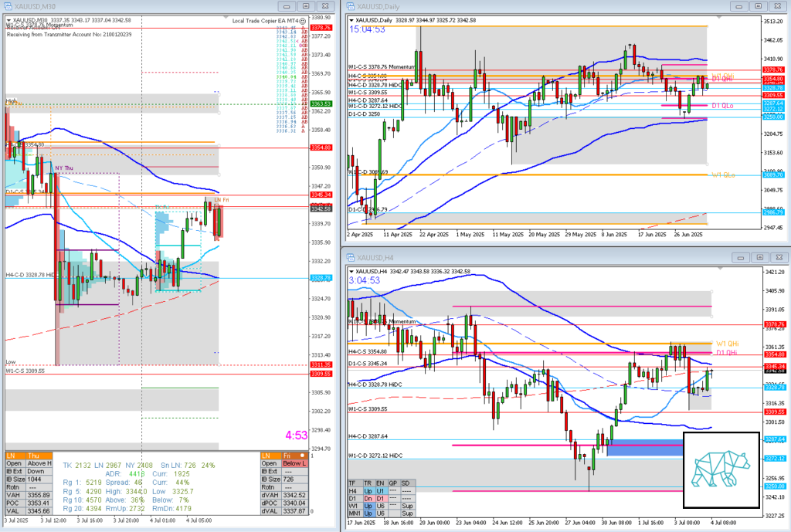The width and height of the screenshot is (791, 532).
Task: Click the 'D1-C-D 3250' label in Daily chart
Action: tap(365, 114)
